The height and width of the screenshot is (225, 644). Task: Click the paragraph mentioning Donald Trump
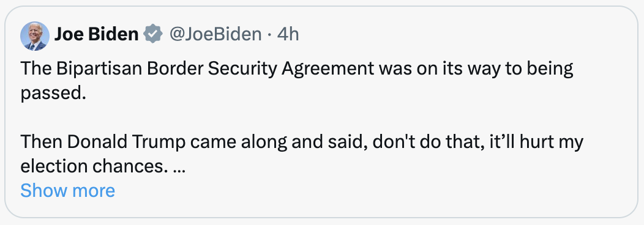point(302,154)
